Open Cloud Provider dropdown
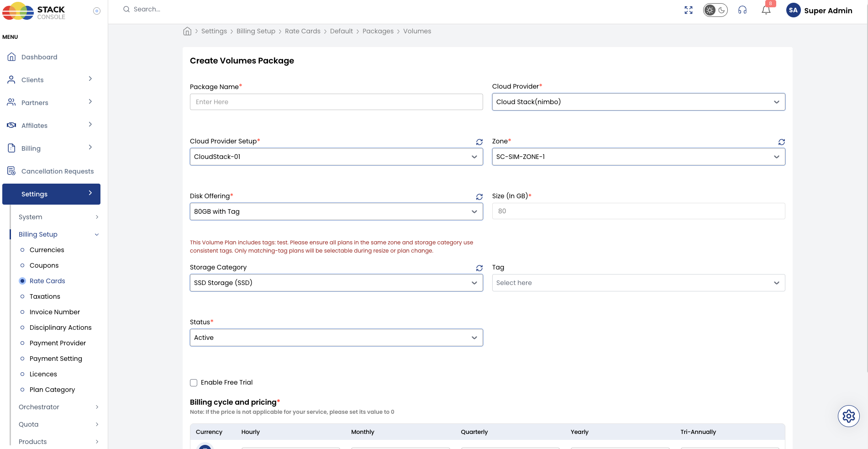868x449 pixels. coord(639,102)
